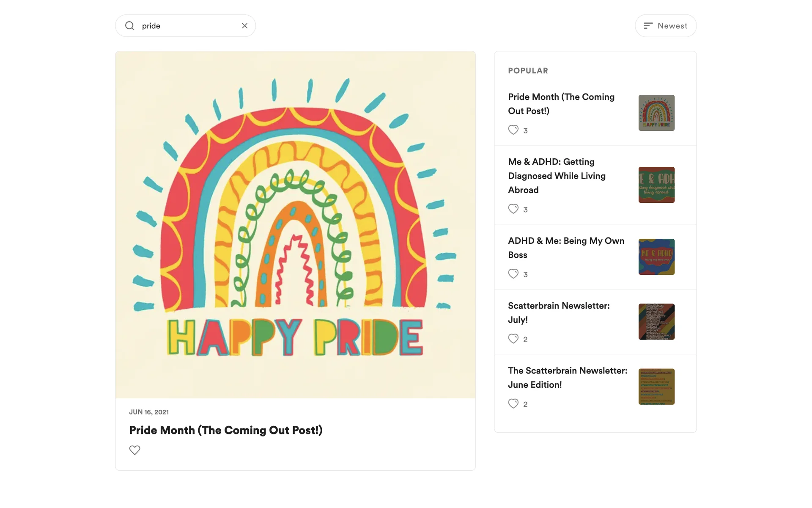Open the Happy Pride rainbow featured image
The width and height of the screenshot is (812, 508).
click(x=295, y=224)
